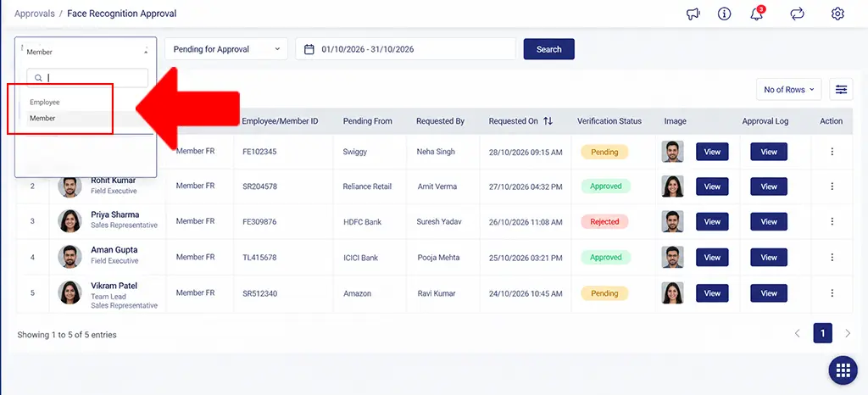Click calendar icon in date range field

[309, 49]
